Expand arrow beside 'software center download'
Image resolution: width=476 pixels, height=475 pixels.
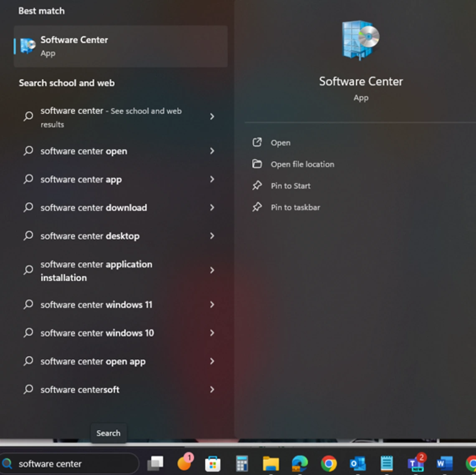tap(212, 207)
